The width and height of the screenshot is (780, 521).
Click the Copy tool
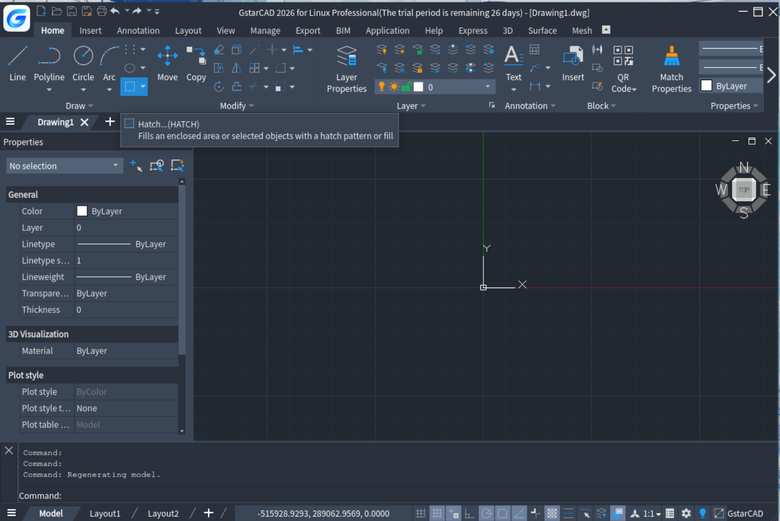point(196,63)
